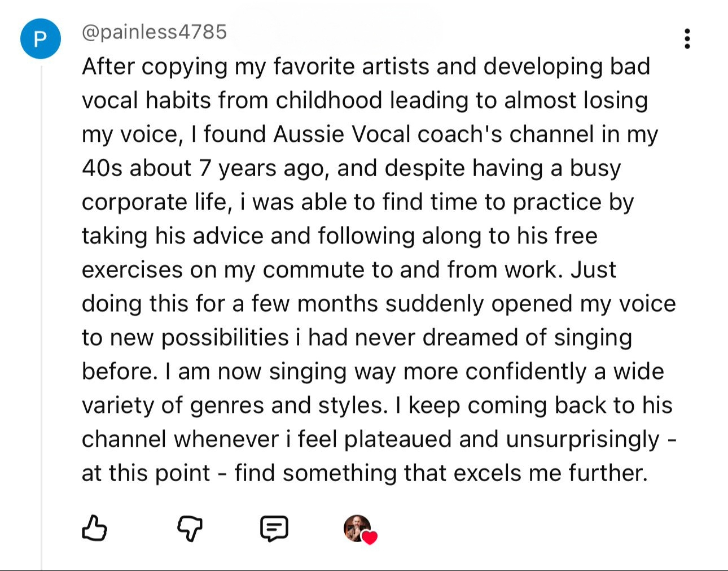Open the three-dot comment options menu
Image resolution: width=728 pixels, height=571 pixels.
[x=687, y=38]
